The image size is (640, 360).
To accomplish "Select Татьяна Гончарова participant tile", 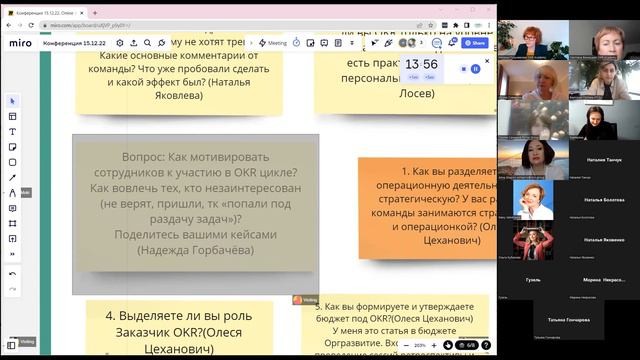I will click(569, 320).
